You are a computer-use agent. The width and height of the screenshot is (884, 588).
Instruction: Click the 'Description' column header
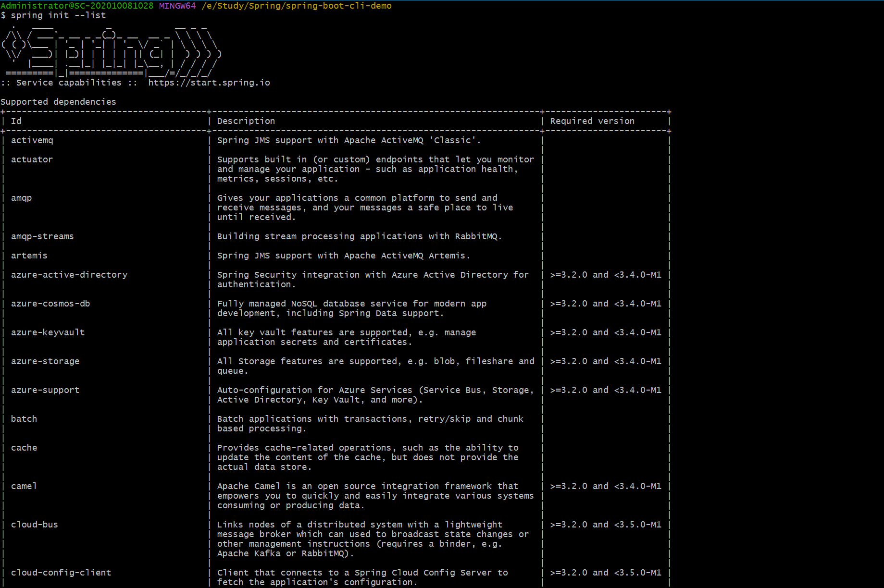pyautogui.click(x=246, y=121)
